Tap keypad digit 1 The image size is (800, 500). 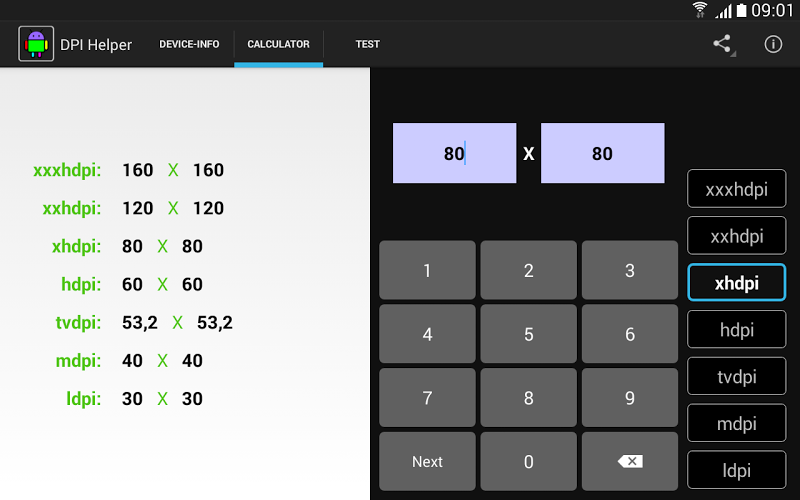coord(427,270)
